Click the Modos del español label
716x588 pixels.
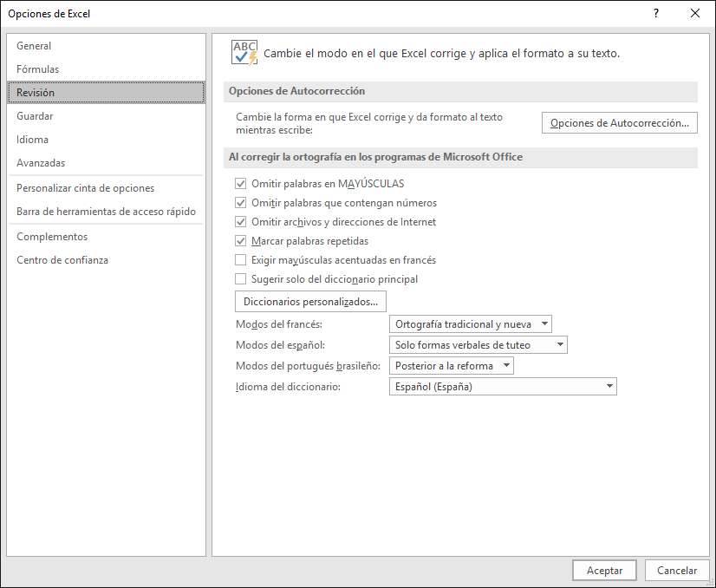[280, 345]
